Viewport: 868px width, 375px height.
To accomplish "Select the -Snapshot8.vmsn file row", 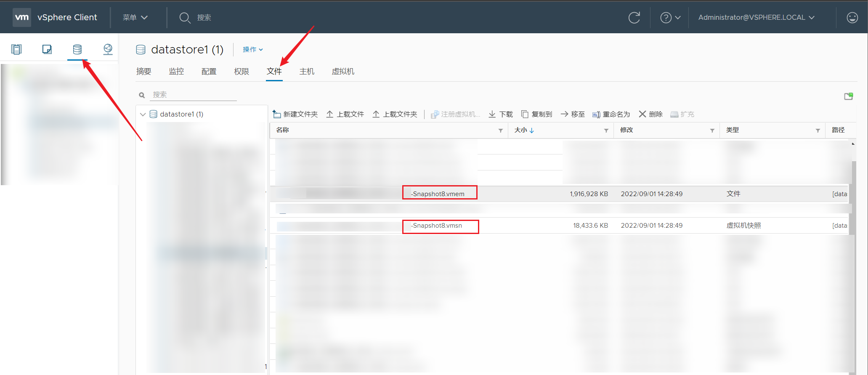I will point(559,226).
